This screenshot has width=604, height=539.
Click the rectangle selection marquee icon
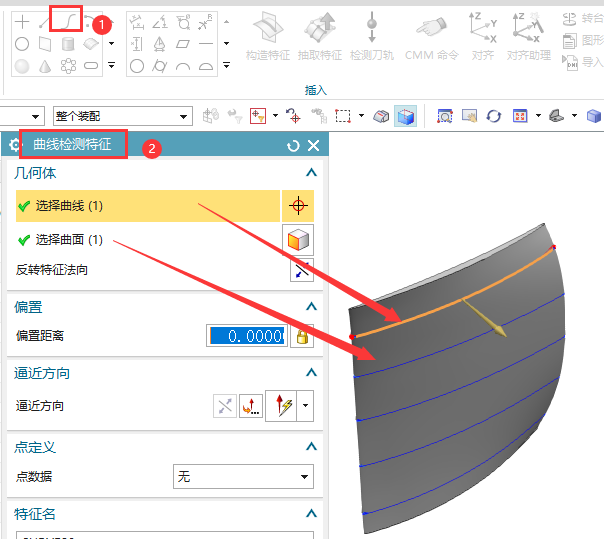coord(343,116)
